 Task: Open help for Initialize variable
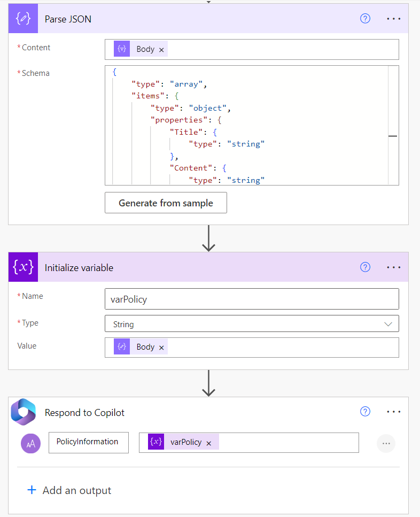365,267
